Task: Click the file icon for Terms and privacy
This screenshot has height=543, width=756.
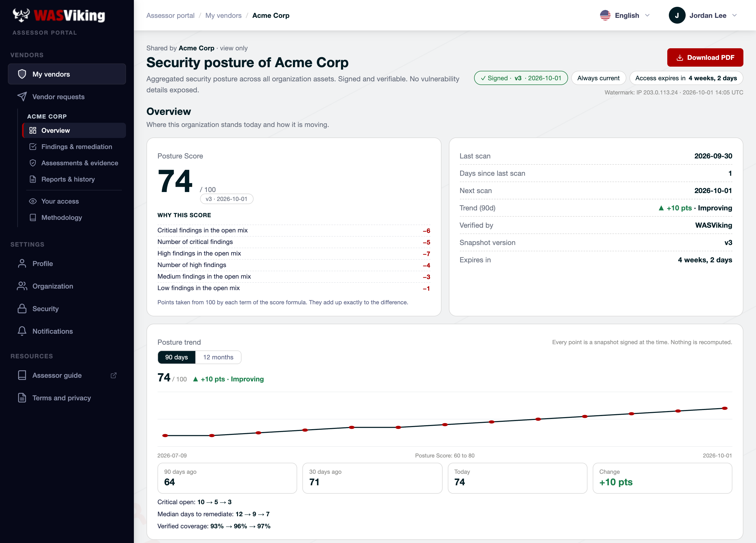Action: coord(22,398)
